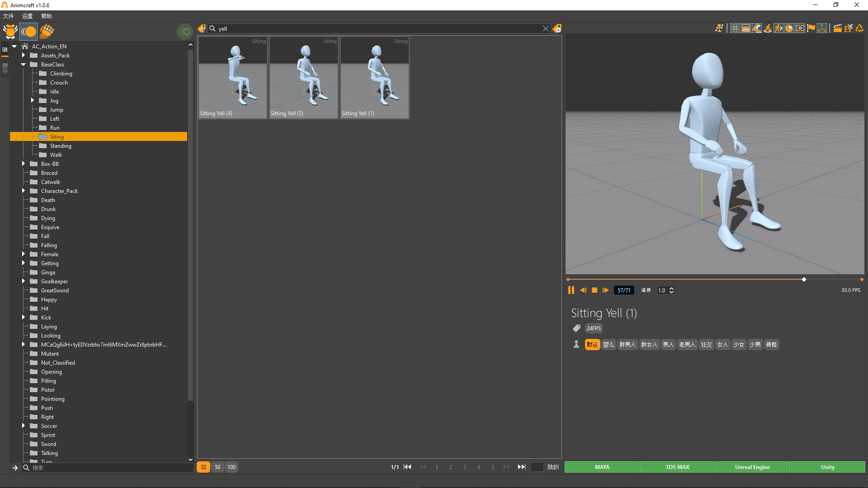Increase playback speed with stepper arrow
This screenshot has height=488, width=868.
click(671, 288)
